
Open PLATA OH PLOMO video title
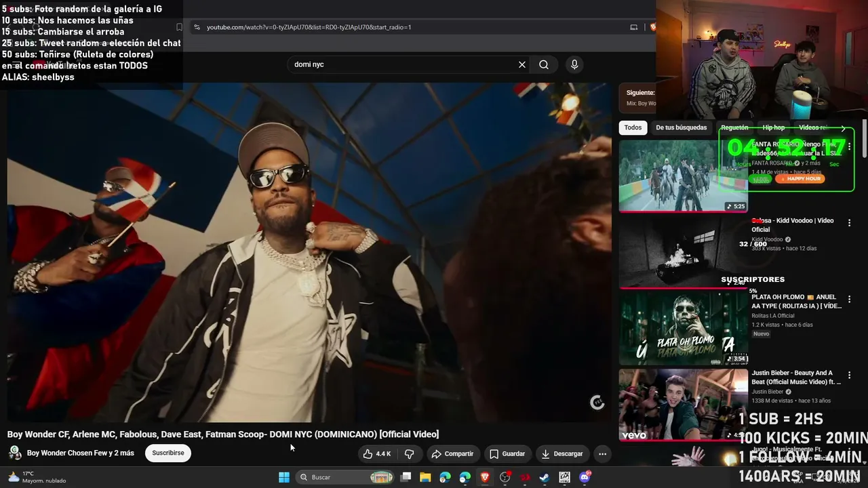pos(796,302)
